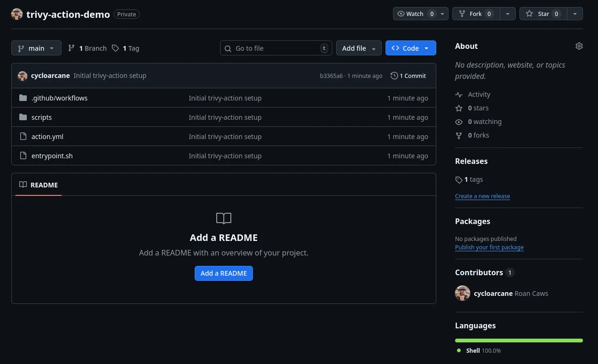Click the book icon above Add a README
The height and width of the screenshot is (364, 598).
point(224,218)
